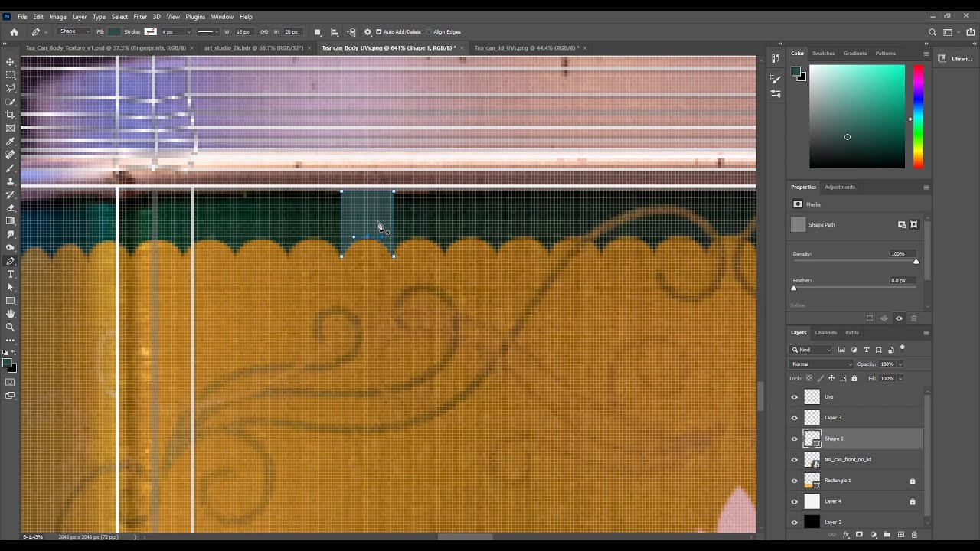Create a new layer
980x551 pixels.
tap(900, 535)
